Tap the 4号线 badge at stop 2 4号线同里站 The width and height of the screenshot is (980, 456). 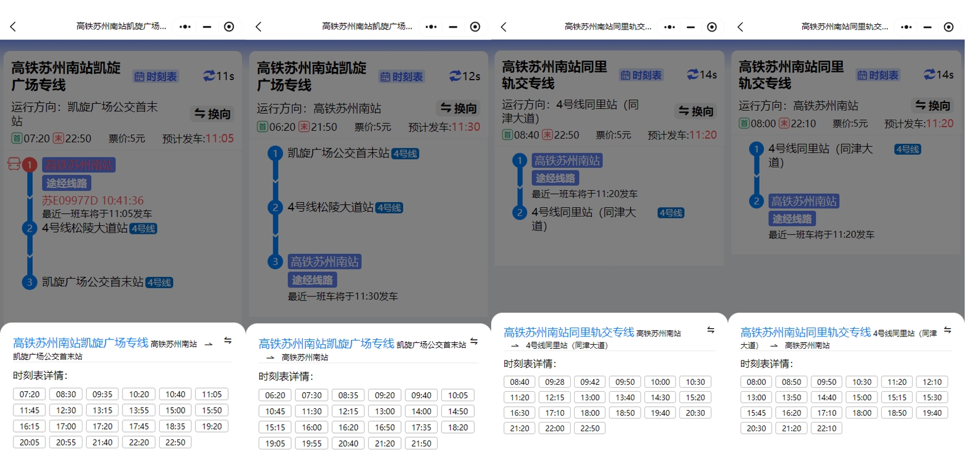coord(671,213)
